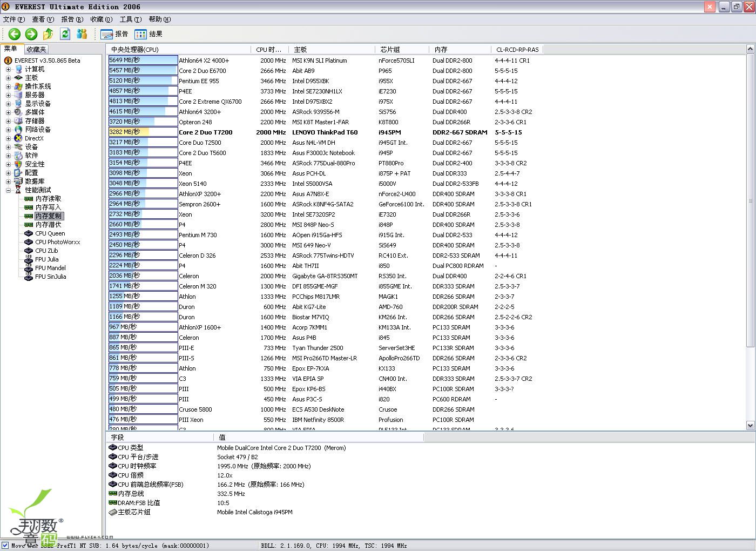Switch to the 收藏夹 favorites tab
Image resolution: width=756 pixels, height=551 pixels.
click(x=36, y=49)
